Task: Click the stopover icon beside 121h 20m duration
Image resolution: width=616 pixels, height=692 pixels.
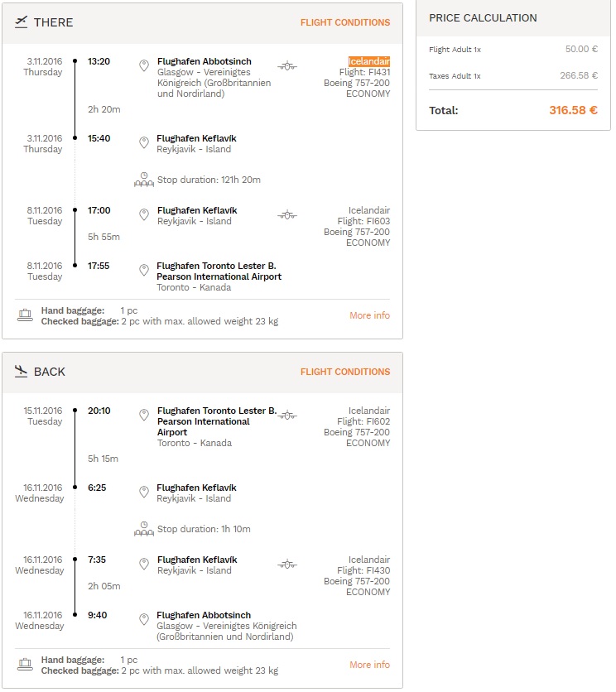Action: point(144,180)
